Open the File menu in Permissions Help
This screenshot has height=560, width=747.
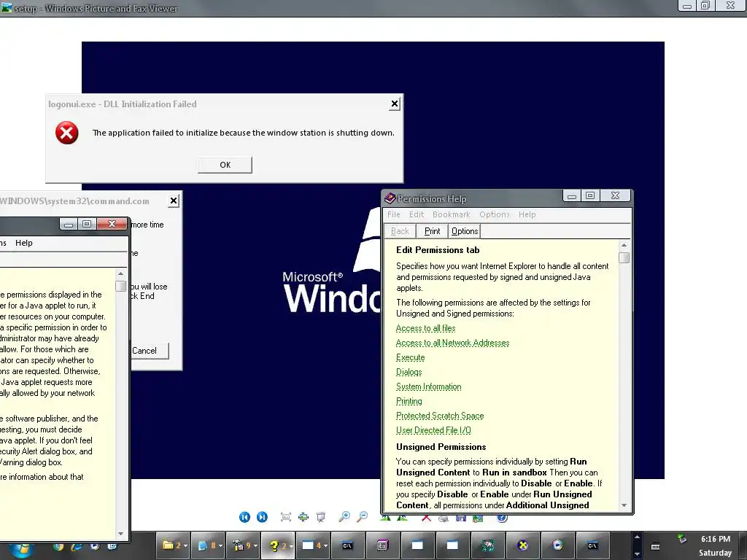pos(393,214)
